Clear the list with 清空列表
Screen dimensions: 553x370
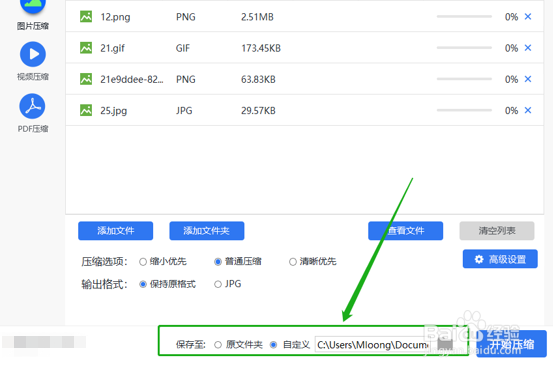click(x=497, y=231)
